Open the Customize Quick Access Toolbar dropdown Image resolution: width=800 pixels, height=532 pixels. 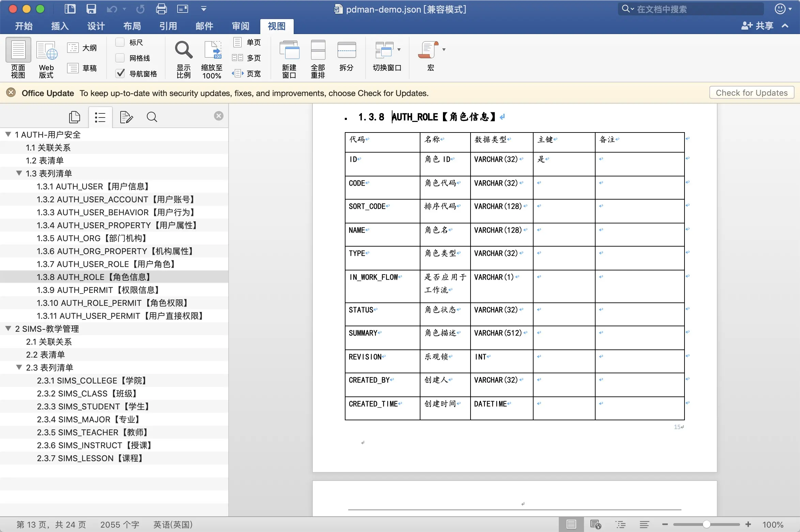pyautogui.click(x=204, y=9)
